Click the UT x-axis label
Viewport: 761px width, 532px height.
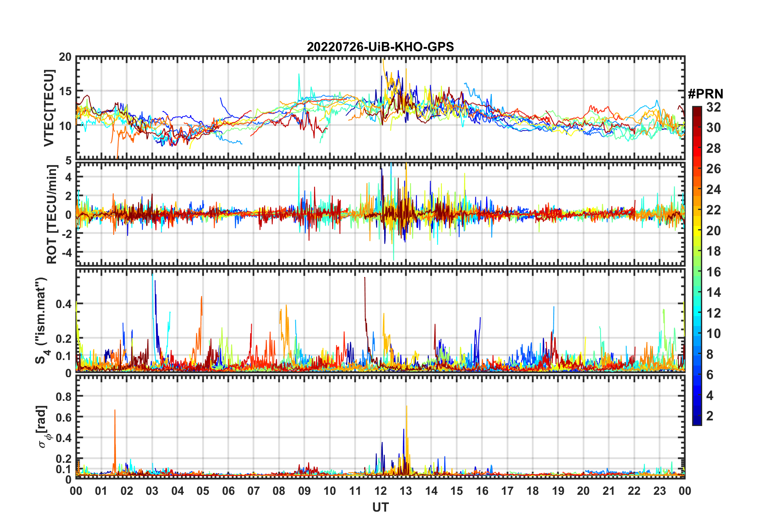click(380, 507)
